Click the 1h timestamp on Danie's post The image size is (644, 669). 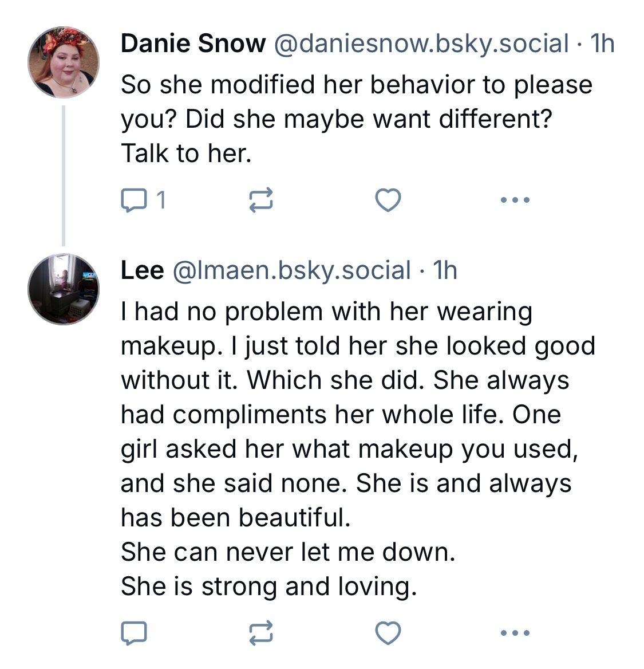click(x=602, y=44)
